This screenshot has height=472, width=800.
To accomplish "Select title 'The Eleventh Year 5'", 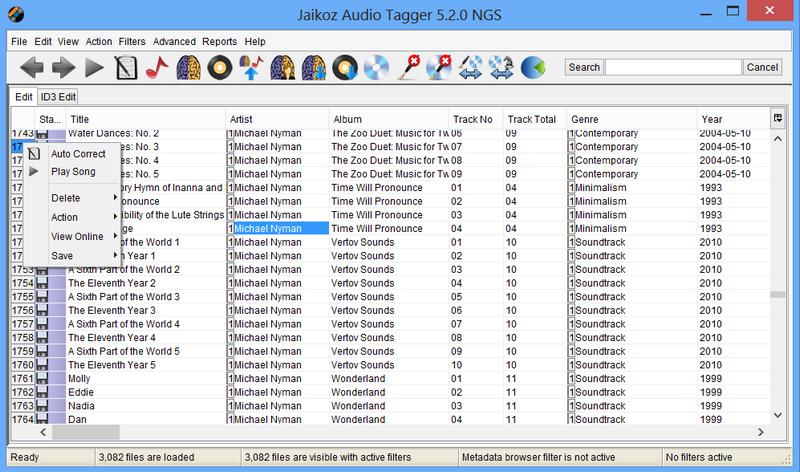I will pos(145,365).
